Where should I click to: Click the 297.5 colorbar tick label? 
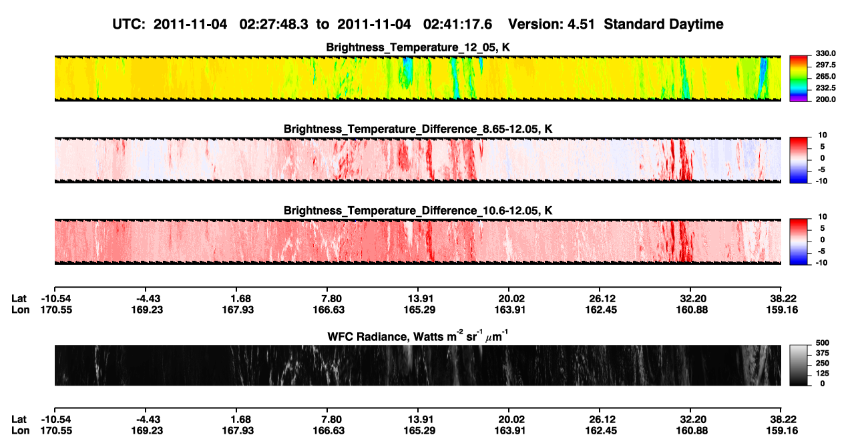point(826,65)
